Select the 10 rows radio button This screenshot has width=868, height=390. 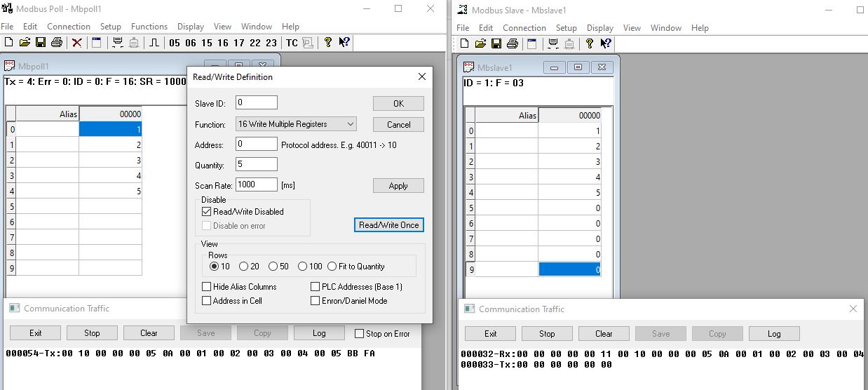pos(215,267)
